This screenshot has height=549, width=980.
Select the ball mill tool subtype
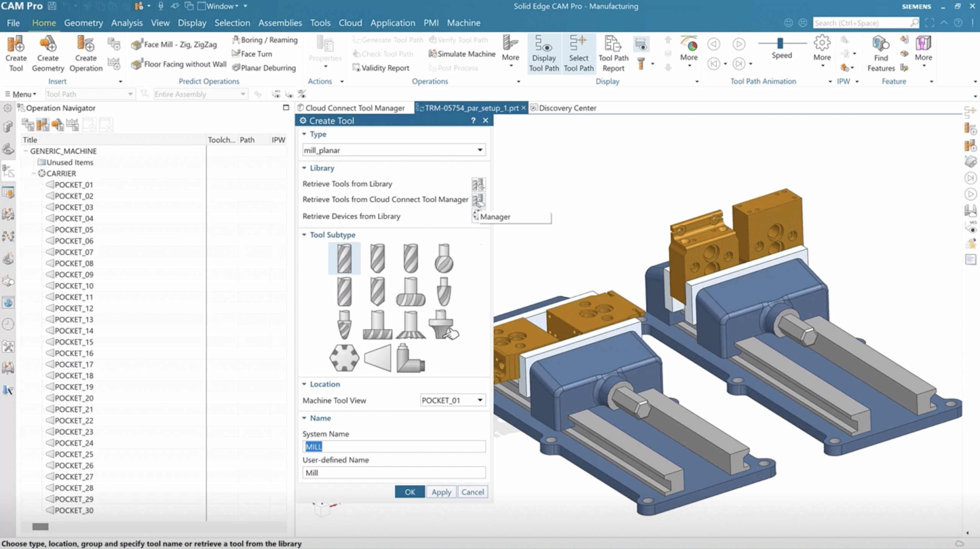point(444,258)
